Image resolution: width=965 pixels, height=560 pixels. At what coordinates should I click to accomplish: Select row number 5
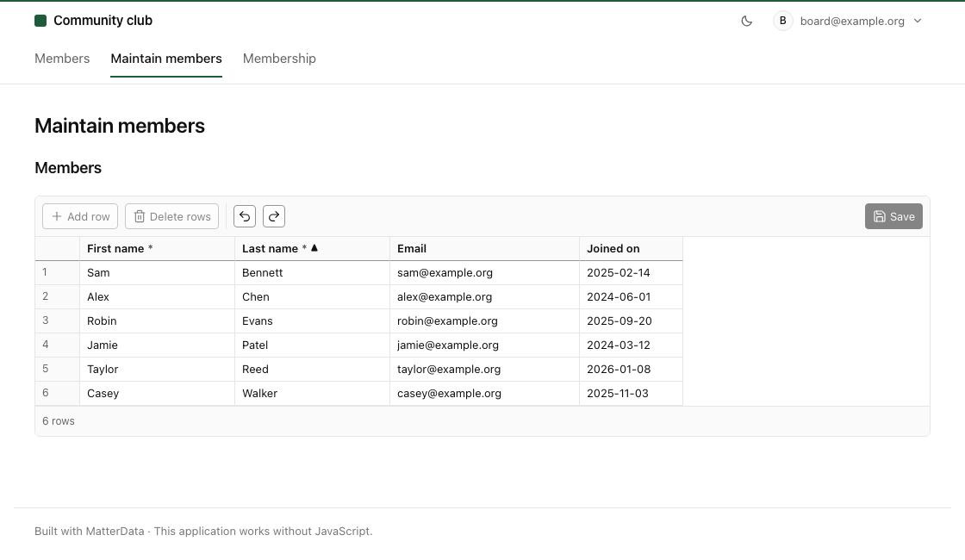pyautogui.click(x=57, y=370)
